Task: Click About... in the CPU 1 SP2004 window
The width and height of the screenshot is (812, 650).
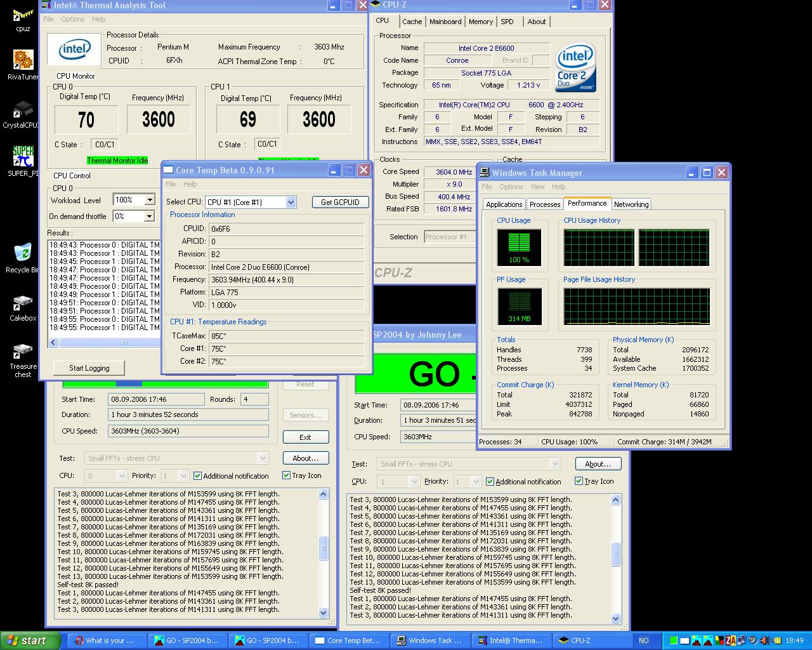Action: click(x=598, y=464)
